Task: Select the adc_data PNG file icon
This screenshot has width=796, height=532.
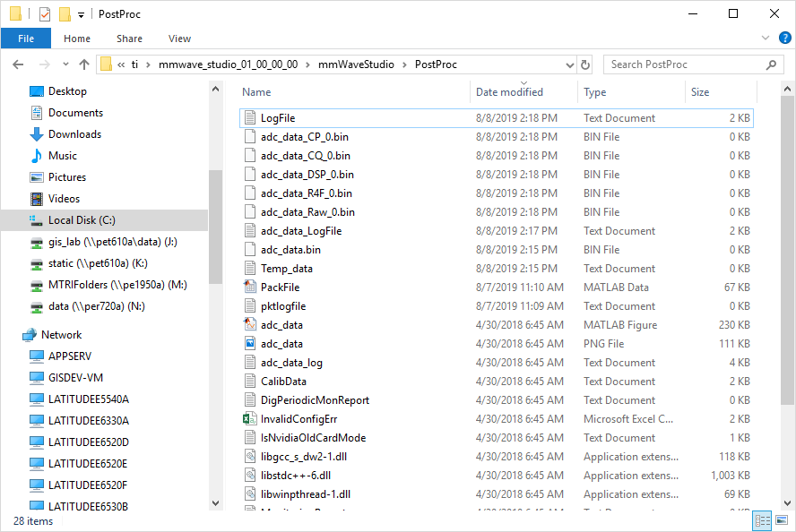Action: (x=250, y=343)
